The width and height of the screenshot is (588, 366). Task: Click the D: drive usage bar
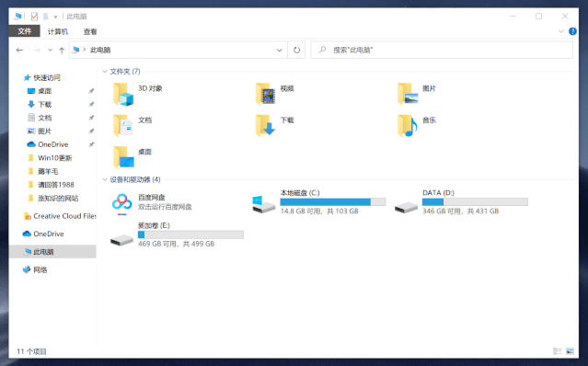tap(475, 202)
